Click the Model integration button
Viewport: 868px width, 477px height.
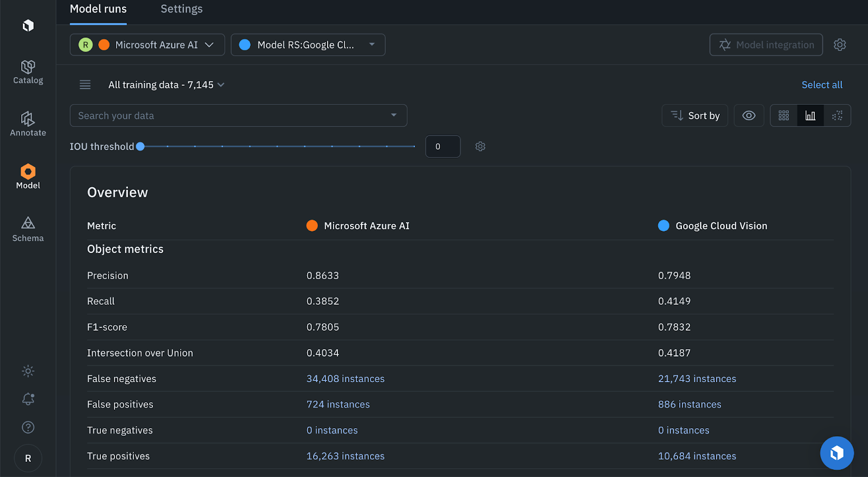(x=766, y=45)
